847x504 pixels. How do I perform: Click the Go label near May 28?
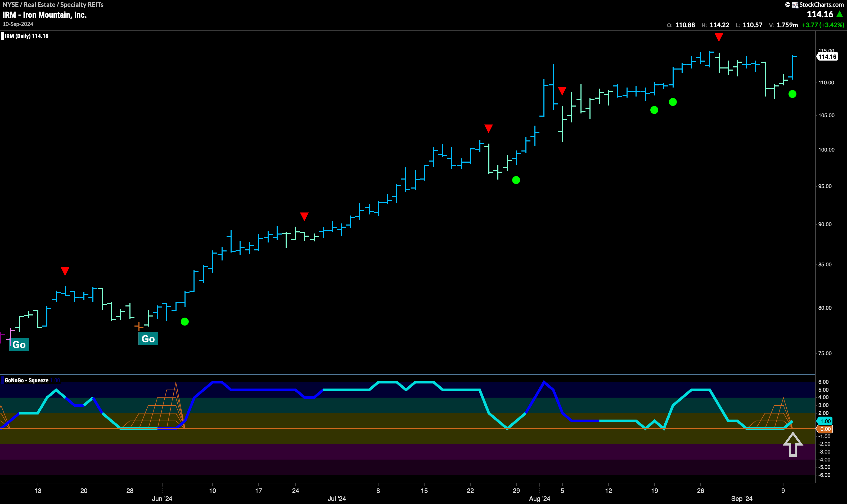coord(148,339)
